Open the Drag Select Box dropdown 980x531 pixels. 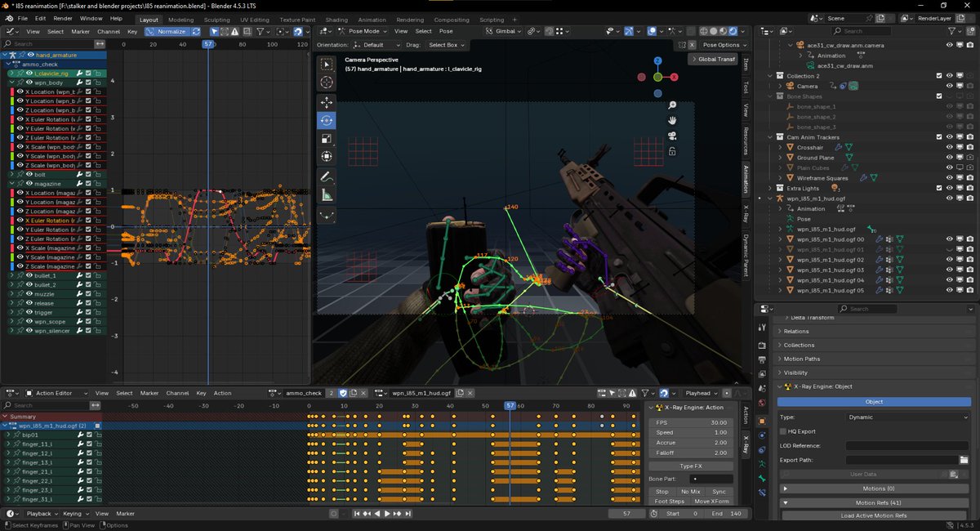click(447, 45)
